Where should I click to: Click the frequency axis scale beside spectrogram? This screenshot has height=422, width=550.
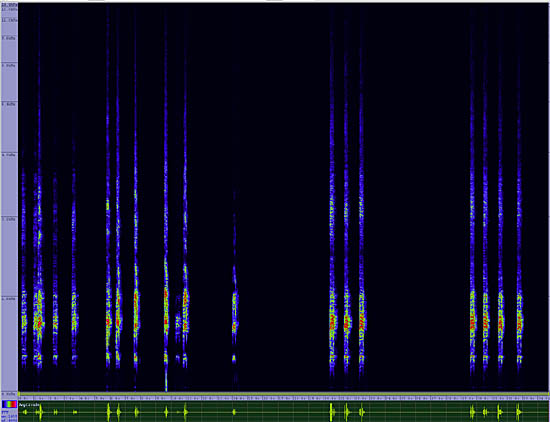(9, 200)
